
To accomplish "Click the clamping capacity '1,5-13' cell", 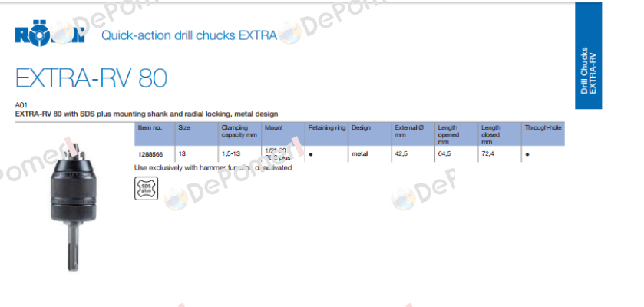I will [x=239, y=154].
